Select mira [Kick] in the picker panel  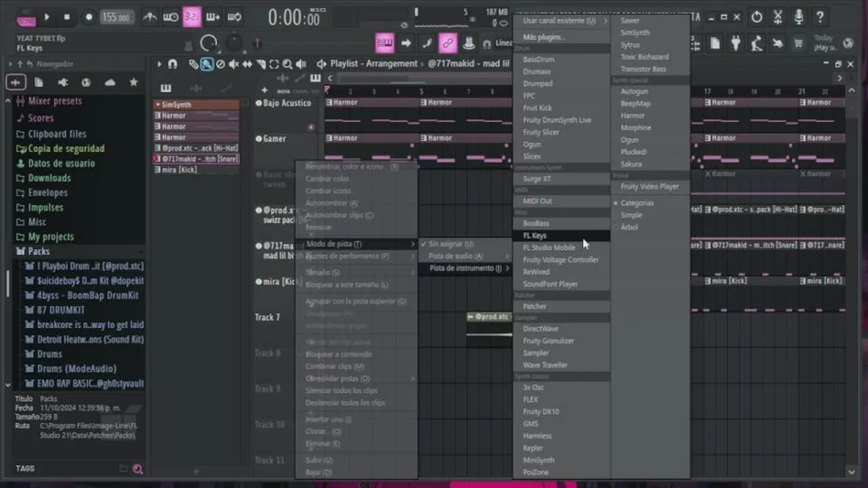(197, 170)
